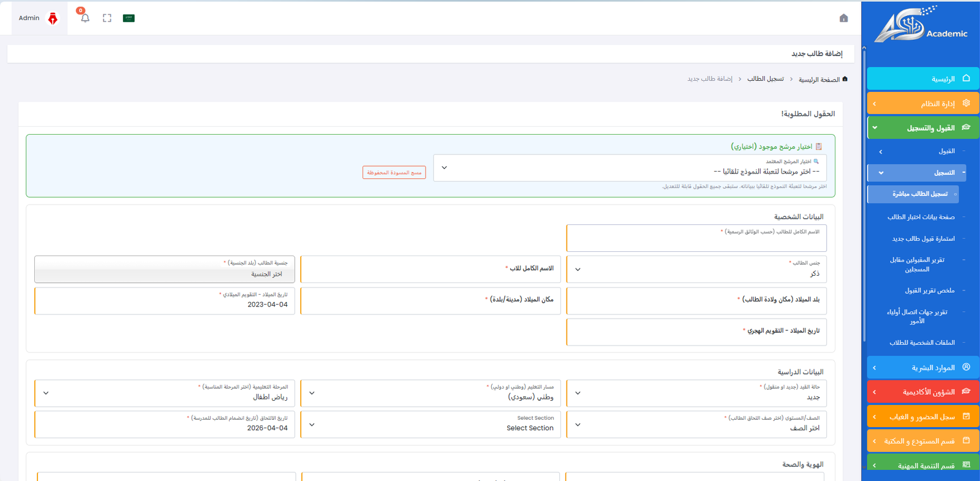Viewport: 980px width, 481px height.
Task: Click the gear icon beside إدارة النظام
Action: (x=966, y=104)
